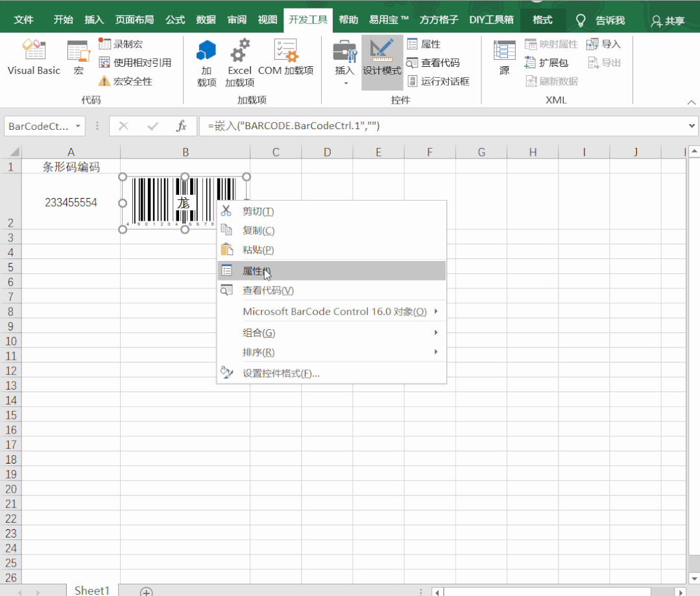Select cell A2 containing 233455554
This screenshot has width=700, height=596.
(x=71, y=203)
